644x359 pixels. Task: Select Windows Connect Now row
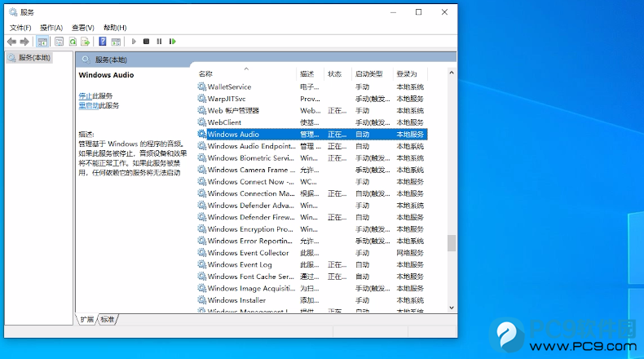click(x=312, y=182)
